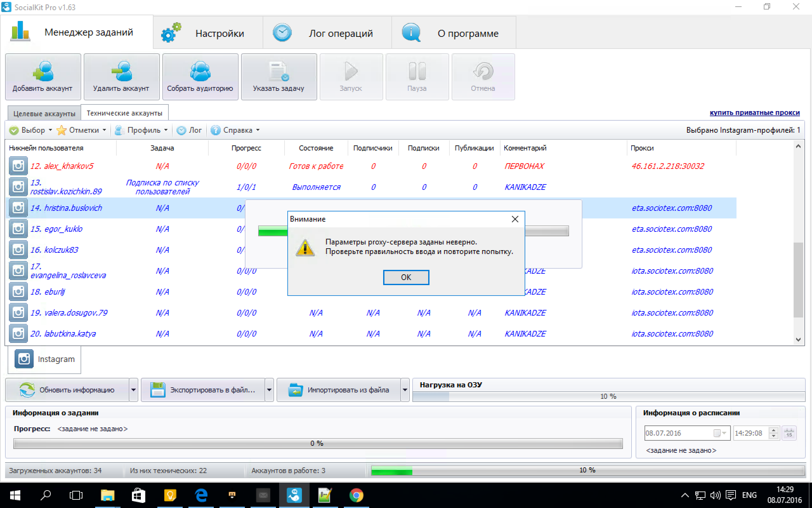This screenshot has width=812, height=508.
Task: Click the Лог toolbar item
Action: tap(189, 130)
